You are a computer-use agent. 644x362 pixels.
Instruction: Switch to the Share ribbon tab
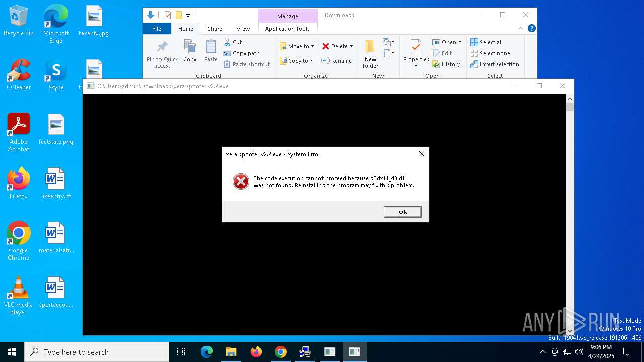coord(215,29)
